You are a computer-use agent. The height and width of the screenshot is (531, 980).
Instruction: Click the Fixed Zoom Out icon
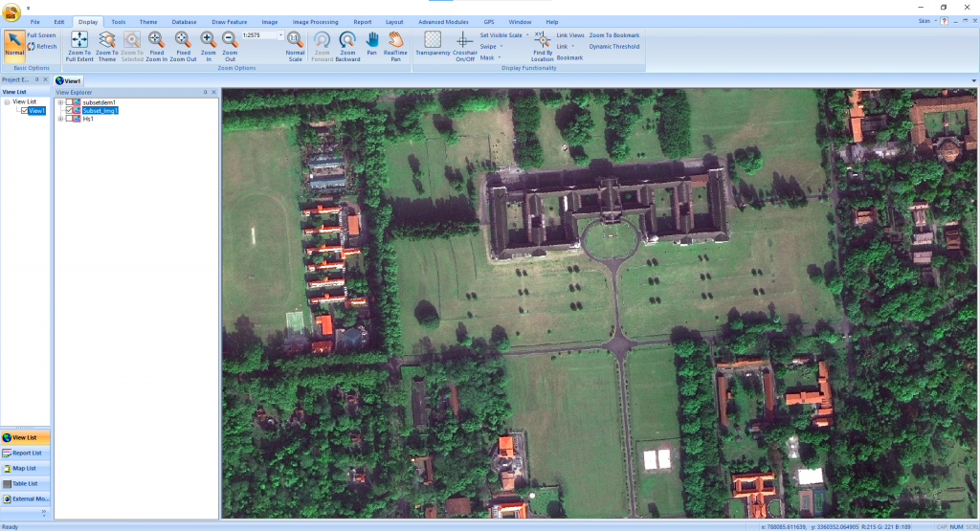[183, 40]
